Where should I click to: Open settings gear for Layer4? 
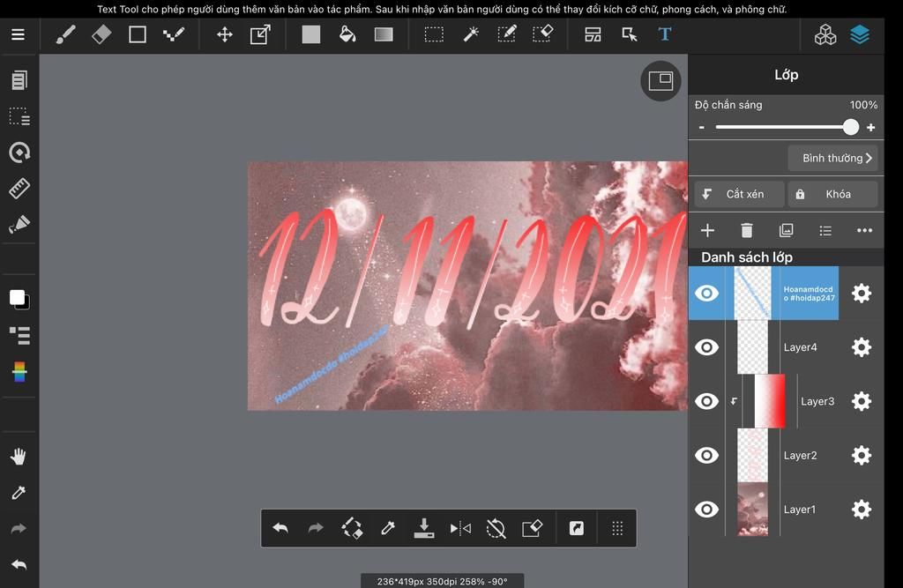tap(861, 347)
